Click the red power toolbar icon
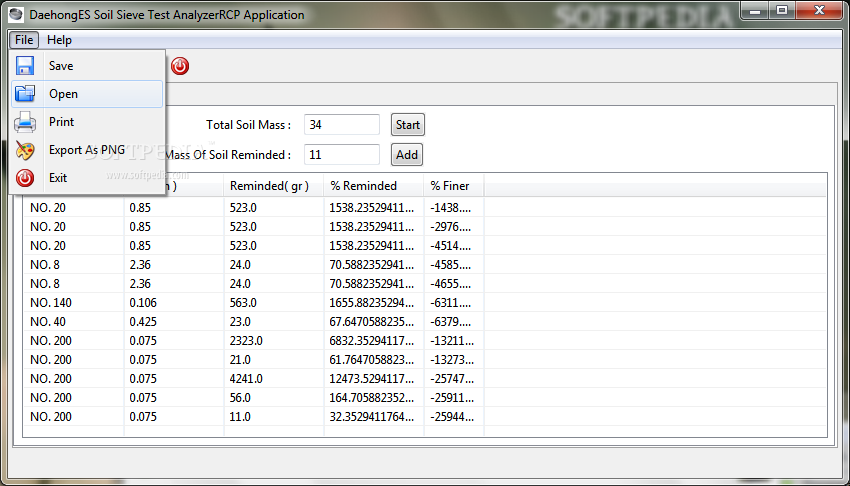850x486 pixels. tap(180, 66)
